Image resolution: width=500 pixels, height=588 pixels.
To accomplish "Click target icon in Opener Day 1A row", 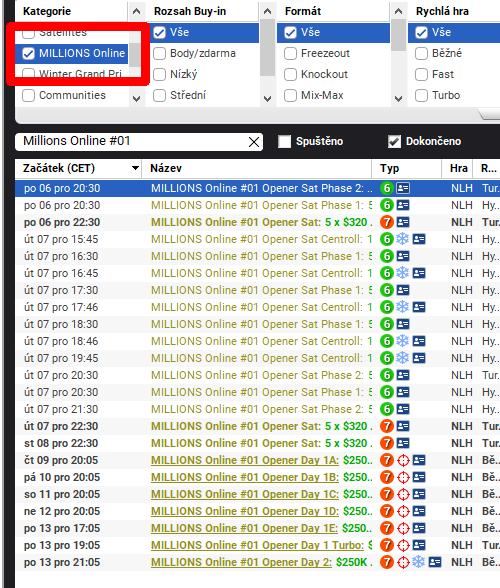I will [x=403, y=460].
